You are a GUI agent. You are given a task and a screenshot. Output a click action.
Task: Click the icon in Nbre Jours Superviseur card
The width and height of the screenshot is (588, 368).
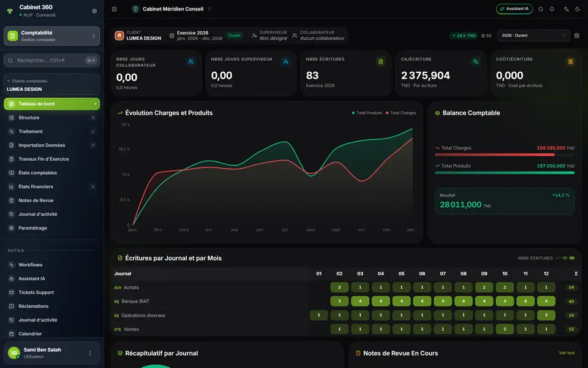[286, 61]
